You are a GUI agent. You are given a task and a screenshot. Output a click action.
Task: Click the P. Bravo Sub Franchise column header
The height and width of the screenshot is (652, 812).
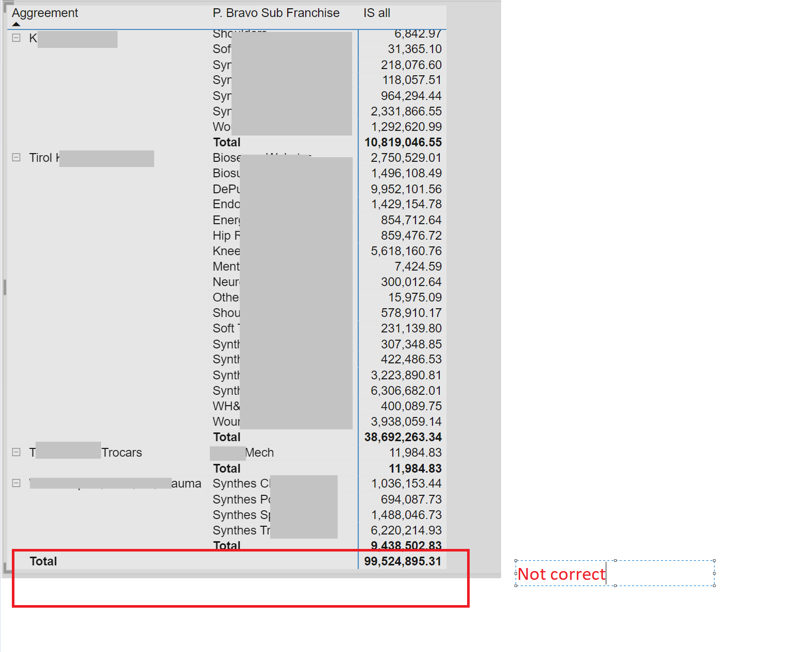point(276,13)
